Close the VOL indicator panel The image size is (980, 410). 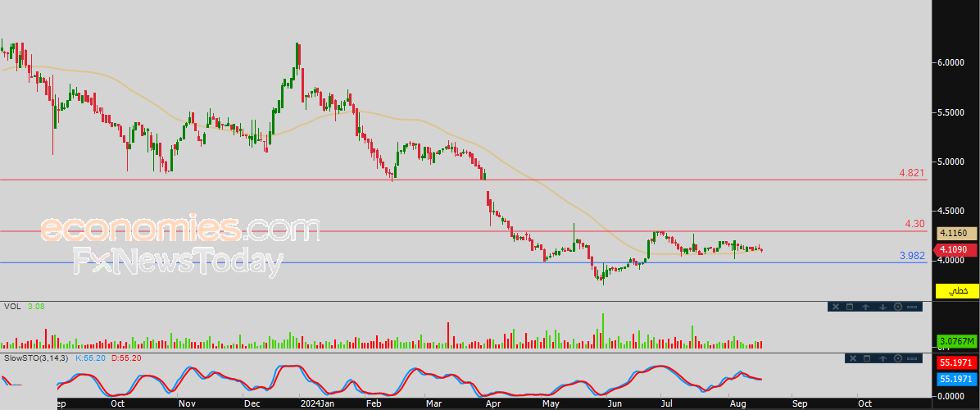click(836, 307)
